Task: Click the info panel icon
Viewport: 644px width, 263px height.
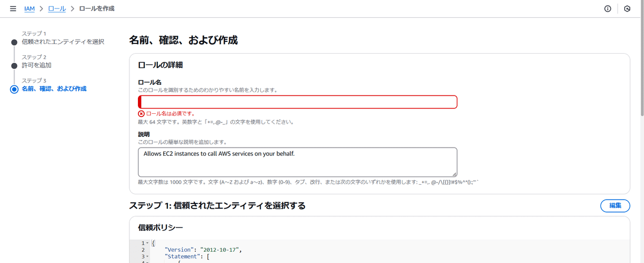Action: pyautogui.click(x=608, y=9)
